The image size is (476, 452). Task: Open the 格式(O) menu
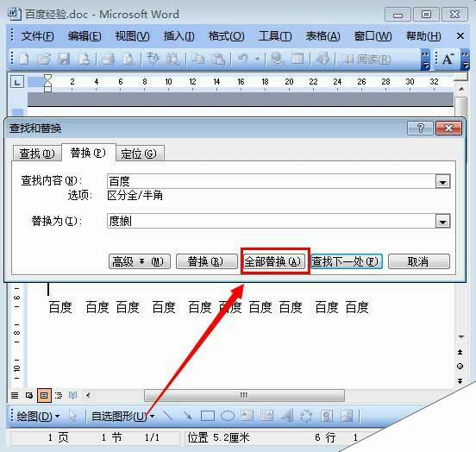[226, 36]
